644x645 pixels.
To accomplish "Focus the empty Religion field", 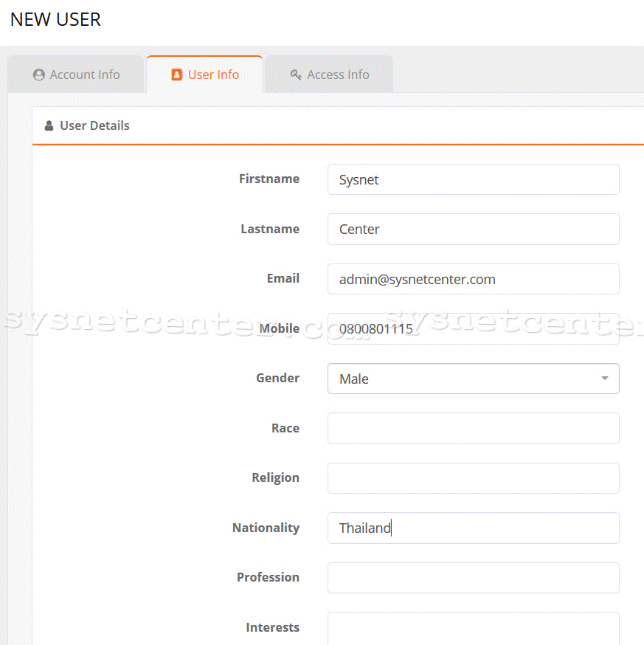I will click(474, 478).
